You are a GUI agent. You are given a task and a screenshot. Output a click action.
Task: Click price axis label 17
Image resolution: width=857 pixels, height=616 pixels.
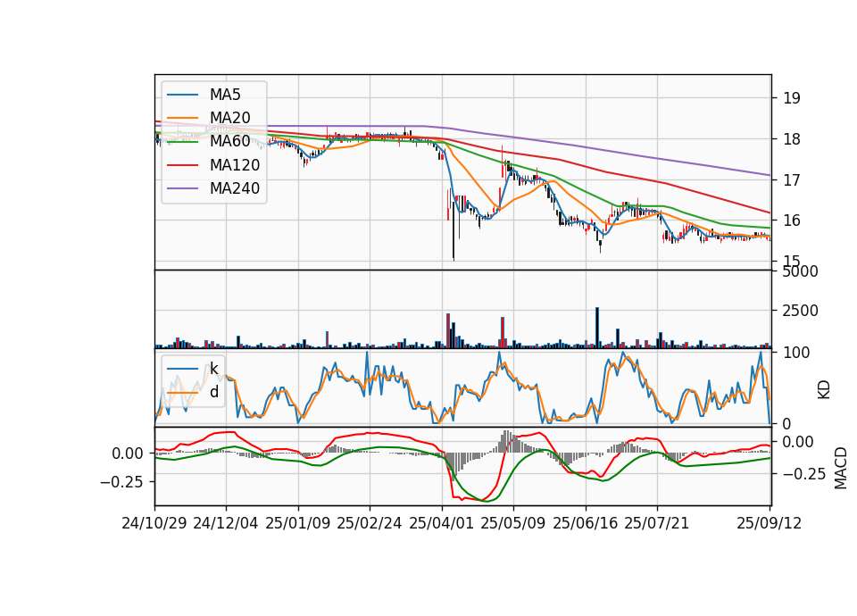click(x=792, y=179)
